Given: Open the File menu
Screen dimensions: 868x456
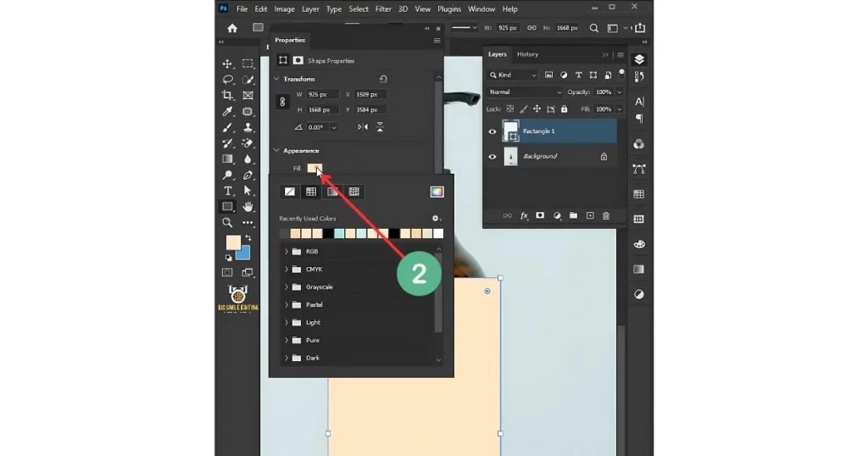Looking at the screenshot, I should (242, 8).
